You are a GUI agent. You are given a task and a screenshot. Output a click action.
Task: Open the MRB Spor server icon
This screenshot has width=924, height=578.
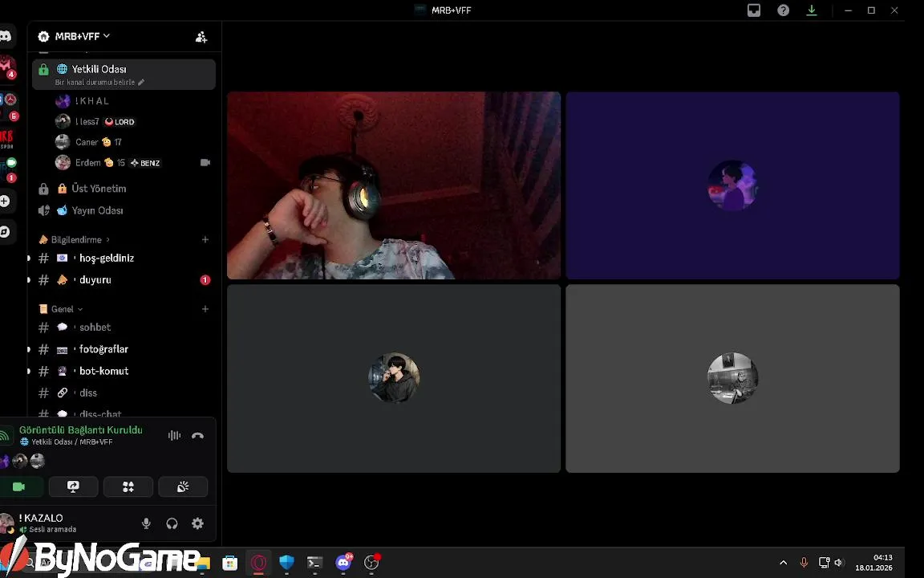[6, 139]
